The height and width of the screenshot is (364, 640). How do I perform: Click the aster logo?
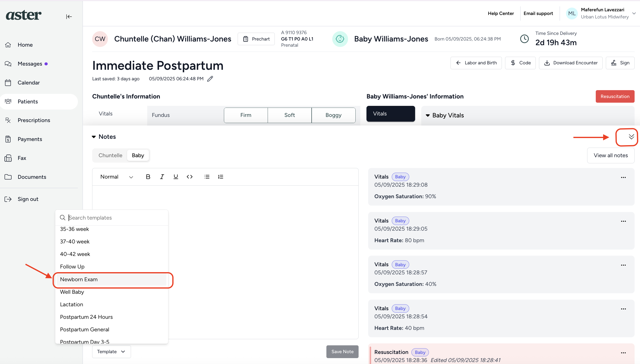point(24,15)
